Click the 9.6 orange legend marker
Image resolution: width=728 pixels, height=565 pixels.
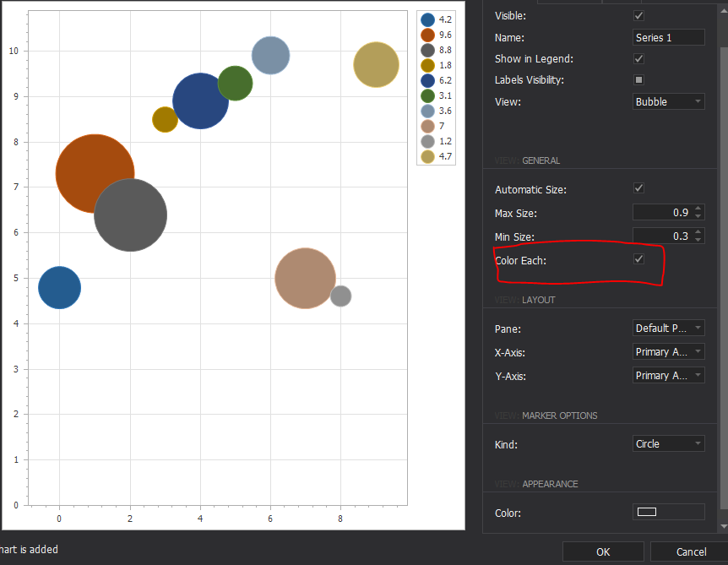point(428,35)
